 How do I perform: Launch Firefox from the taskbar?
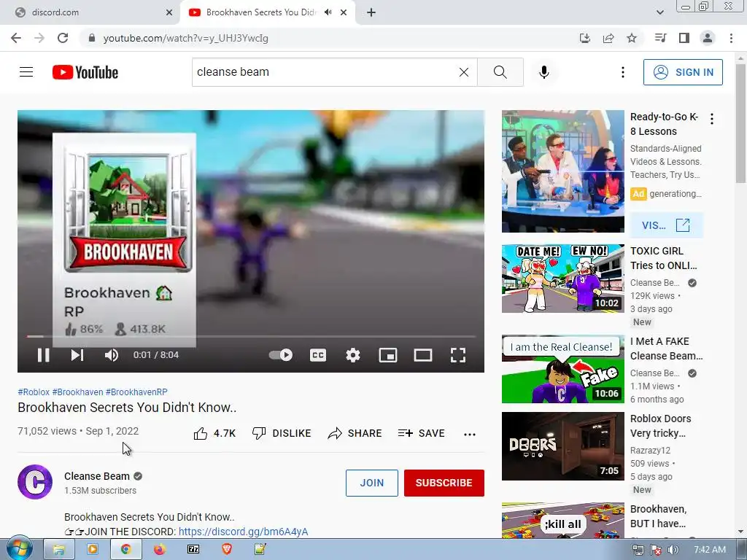[160, 550]
